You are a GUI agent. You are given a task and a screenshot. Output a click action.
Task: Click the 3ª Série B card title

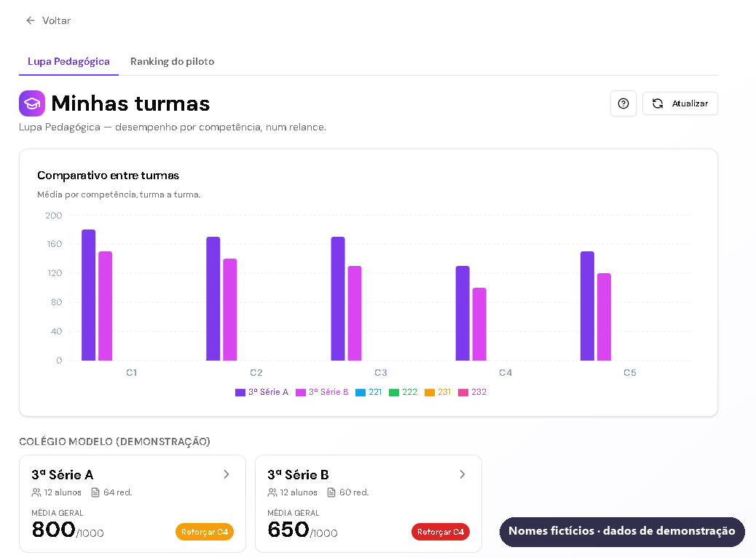tap(299, 475)
